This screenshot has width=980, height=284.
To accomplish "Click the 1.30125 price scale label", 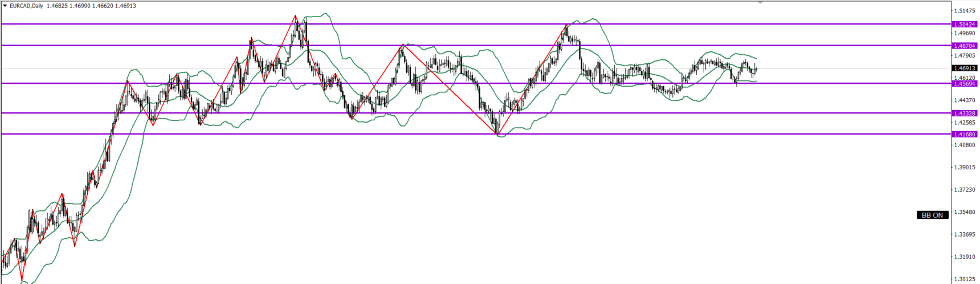I will pos(965,279).
